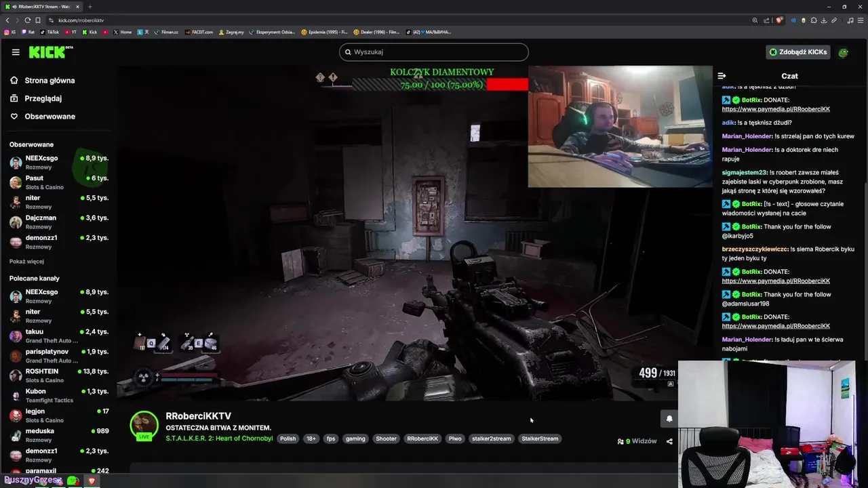Open a new browser tab

pos(90,7)
